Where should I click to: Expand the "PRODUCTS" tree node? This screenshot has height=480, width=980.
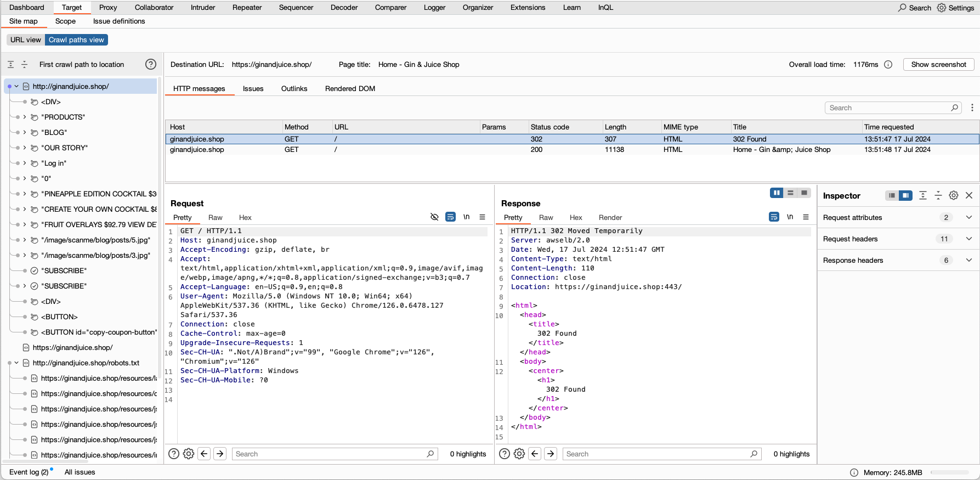click(x=24, y=117)
